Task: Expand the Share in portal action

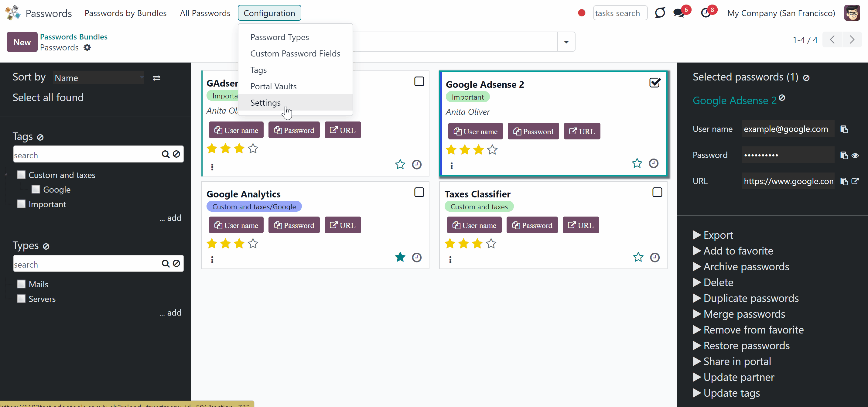Action: pos(732,361)
